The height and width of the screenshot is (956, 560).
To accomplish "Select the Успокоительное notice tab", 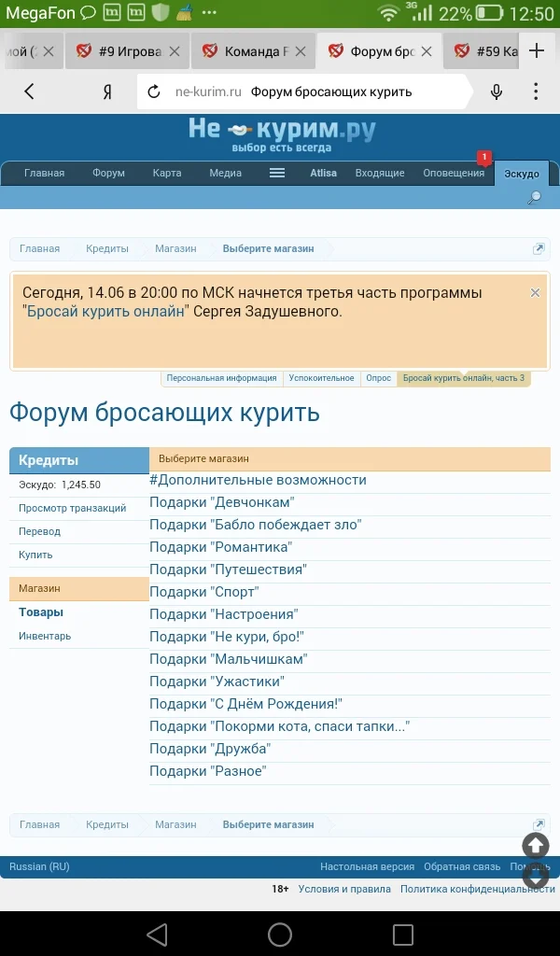I will click(x=322, y=378).
